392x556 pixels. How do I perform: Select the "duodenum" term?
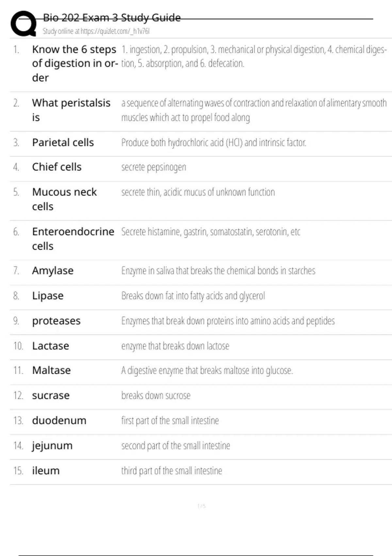(x=59, y=421)
